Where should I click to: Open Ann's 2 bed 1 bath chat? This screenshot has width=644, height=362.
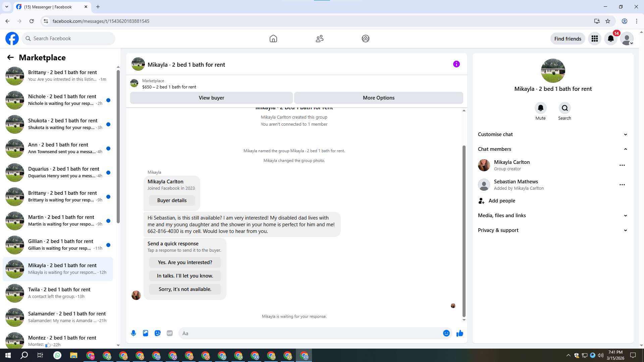pos(58,148)
